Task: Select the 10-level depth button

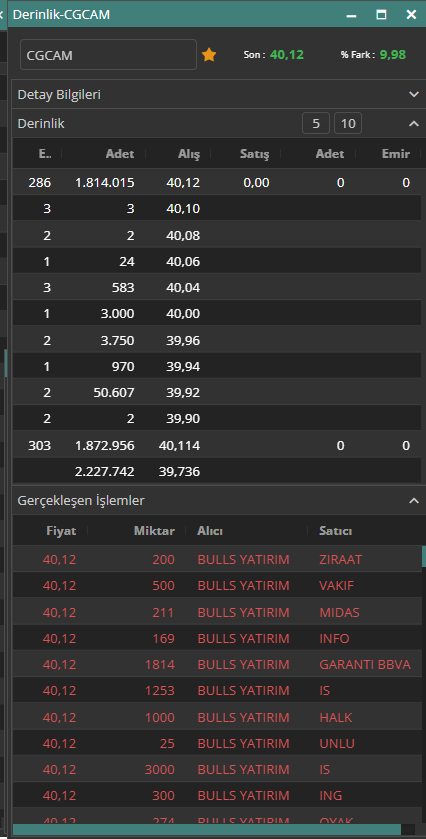Action: click(x=348, y=124)
